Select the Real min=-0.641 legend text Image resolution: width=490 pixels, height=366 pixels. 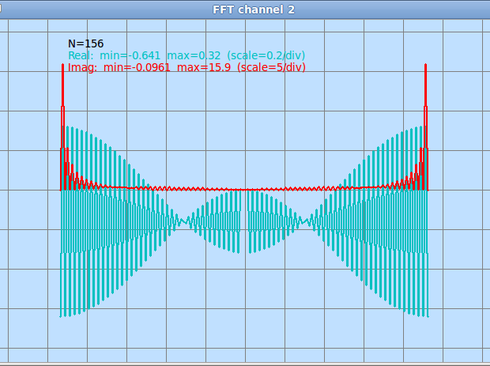114,55
